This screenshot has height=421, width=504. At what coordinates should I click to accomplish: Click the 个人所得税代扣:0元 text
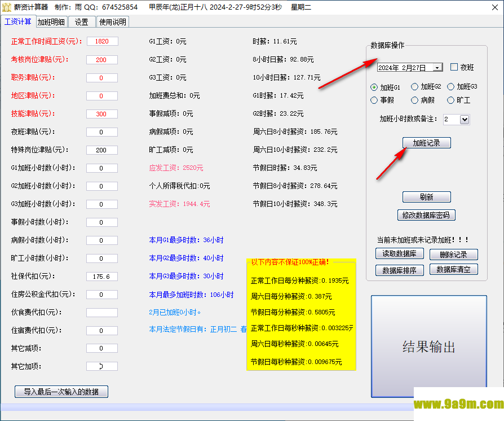179,186
